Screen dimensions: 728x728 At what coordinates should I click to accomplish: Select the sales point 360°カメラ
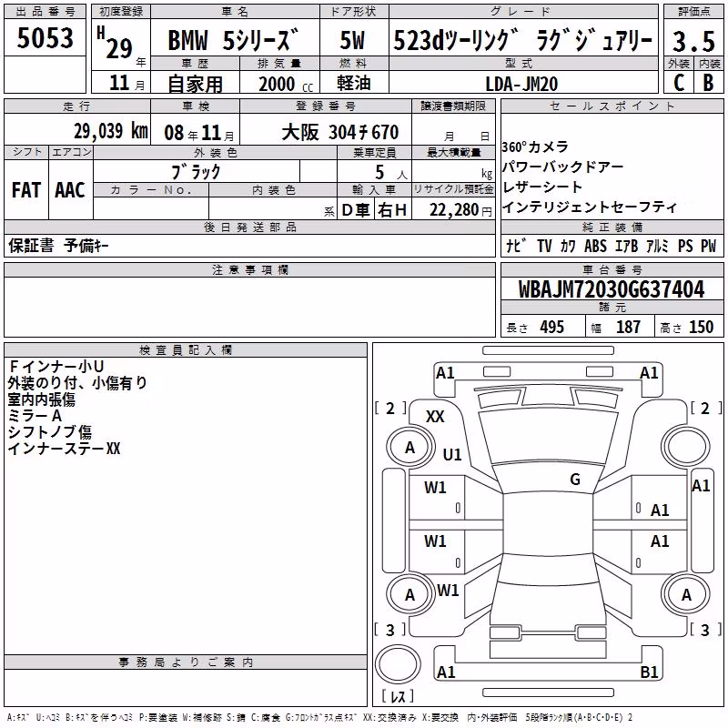(x=535, y=147)
